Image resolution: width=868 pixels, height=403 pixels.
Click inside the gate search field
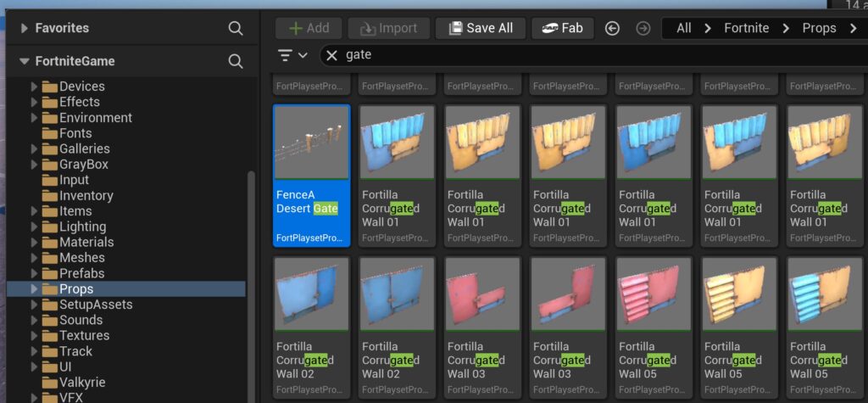(551, 55)
